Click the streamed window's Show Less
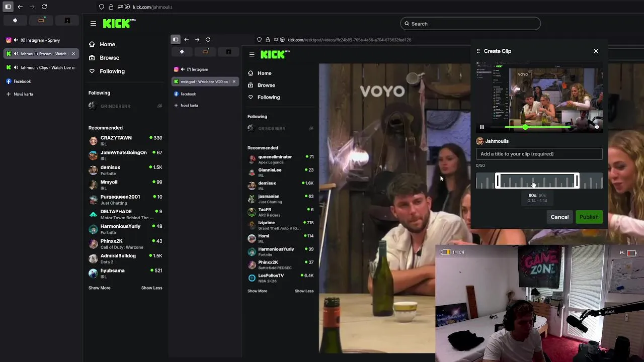 point(304,291)
